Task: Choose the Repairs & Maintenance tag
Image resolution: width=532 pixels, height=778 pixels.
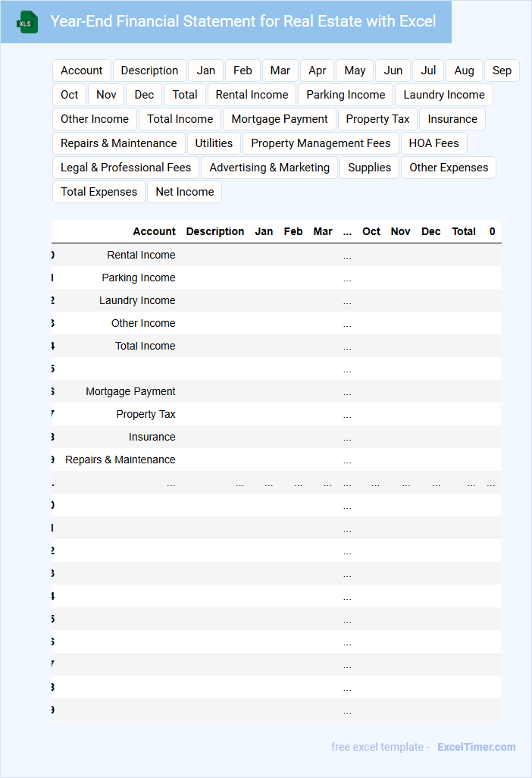Action: [119, 143]
